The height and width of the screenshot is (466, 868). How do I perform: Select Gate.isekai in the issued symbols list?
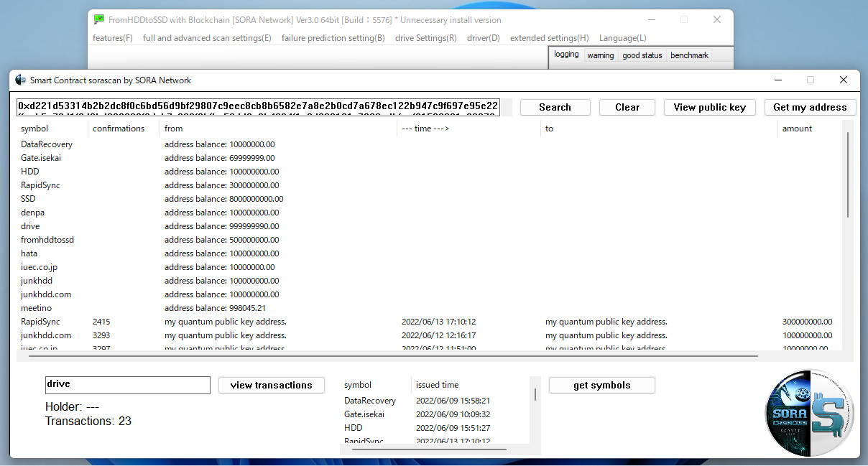pos(435,414)
